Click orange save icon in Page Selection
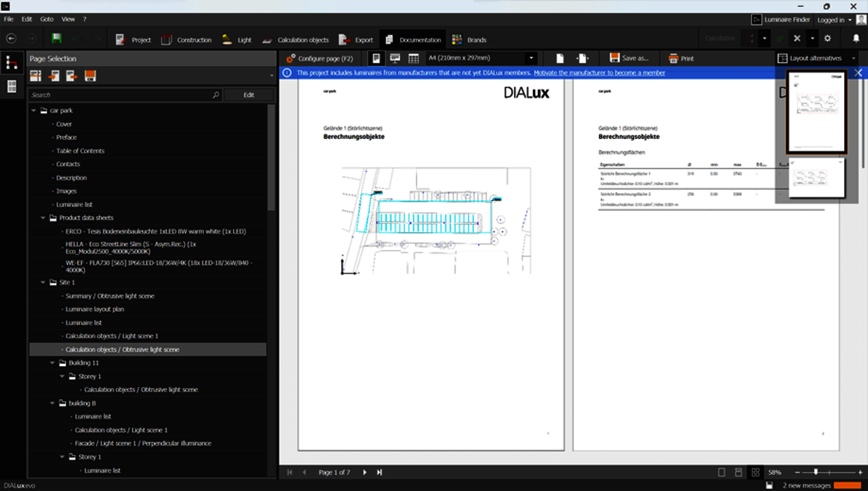 click(x=90, y=76)
